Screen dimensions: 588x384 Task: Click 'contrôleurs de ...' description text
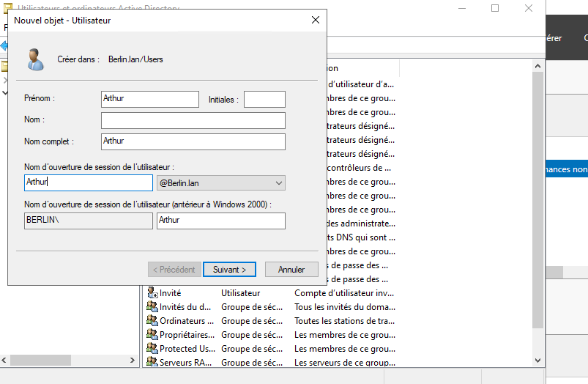[359, 168]
